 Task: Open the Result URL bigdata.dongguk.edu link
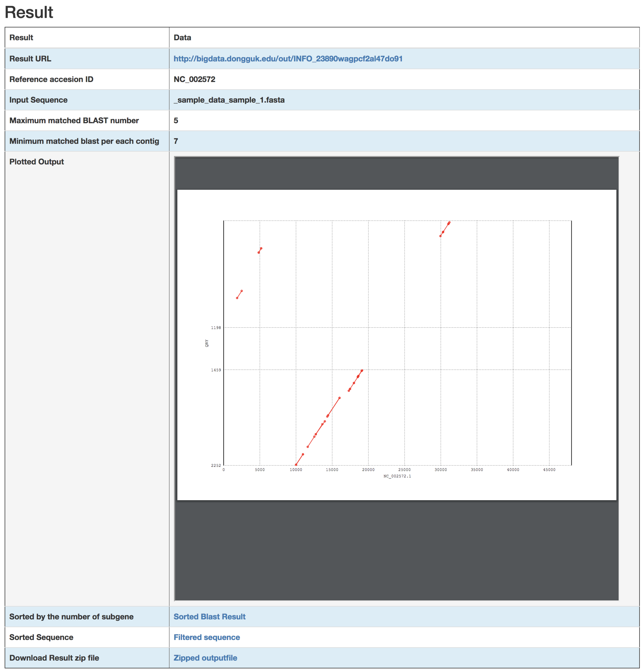click(287, 59)
